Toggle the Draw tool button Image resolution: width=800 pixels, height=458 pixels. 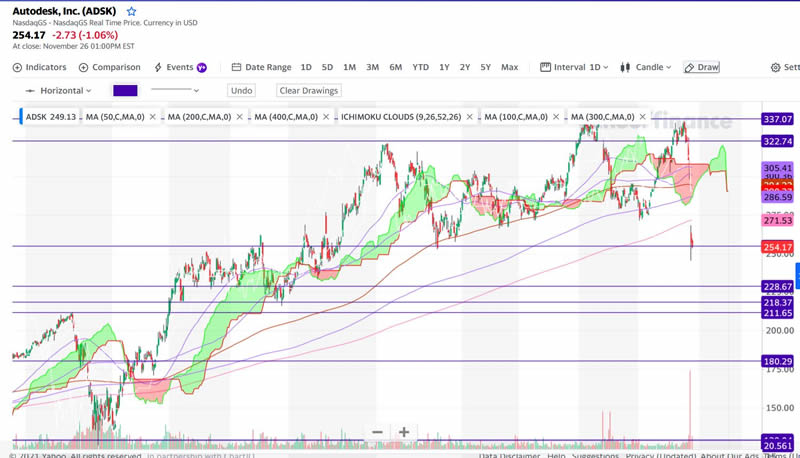702,67
